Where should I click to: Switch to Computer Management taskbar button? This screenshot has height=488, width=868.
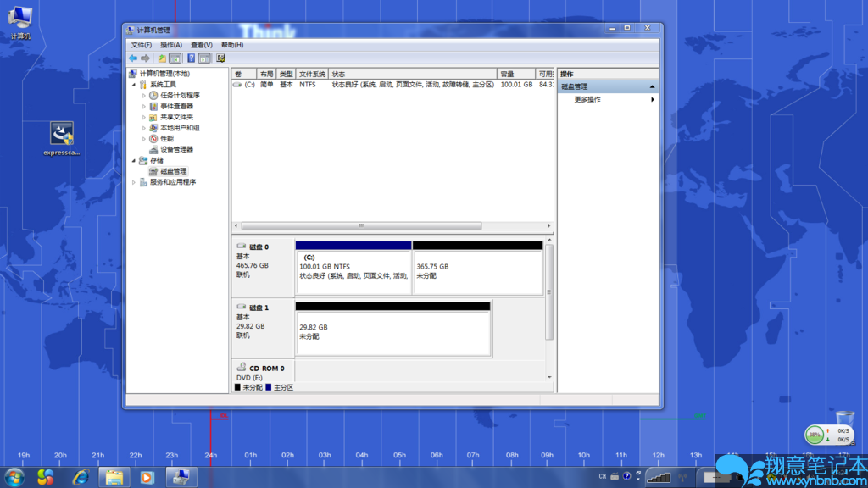pyautogui.click(x=181, y=477)
